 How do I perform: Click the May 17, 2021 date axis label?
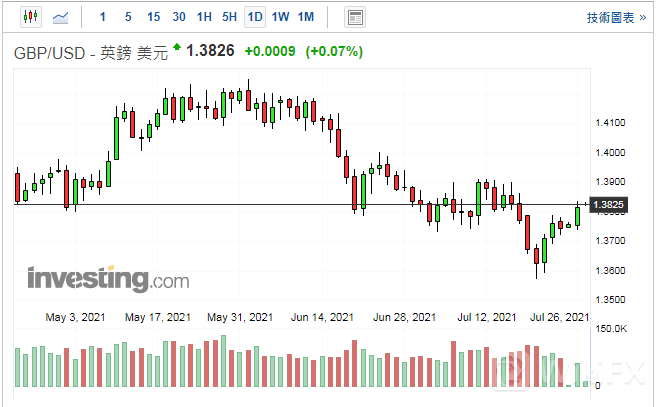pos(158,317)
